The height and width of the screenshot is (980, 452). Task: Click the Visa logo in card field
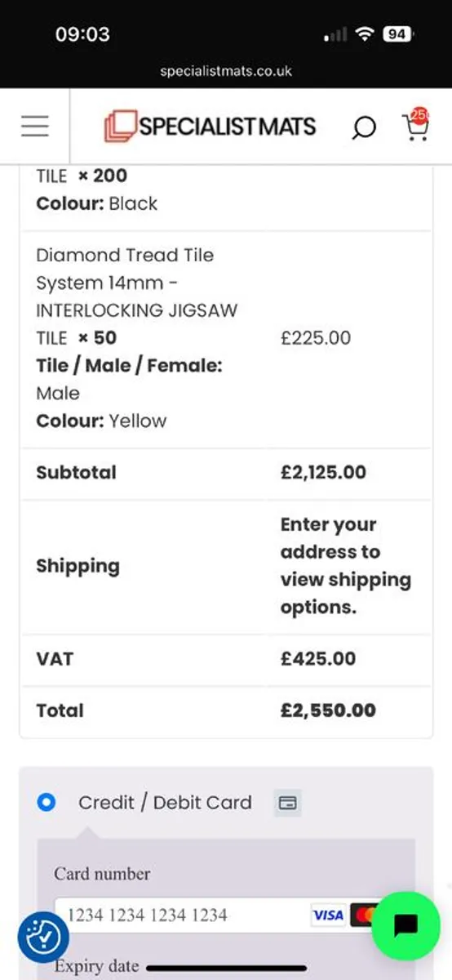pos(328,915)
